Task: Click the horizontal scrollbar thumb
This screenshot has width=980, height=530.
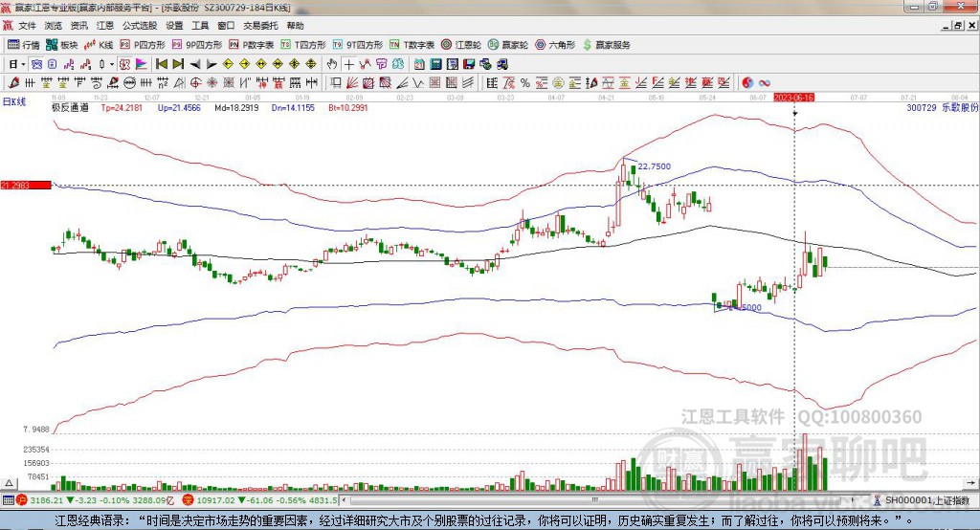Action: [x=594, y=500]
